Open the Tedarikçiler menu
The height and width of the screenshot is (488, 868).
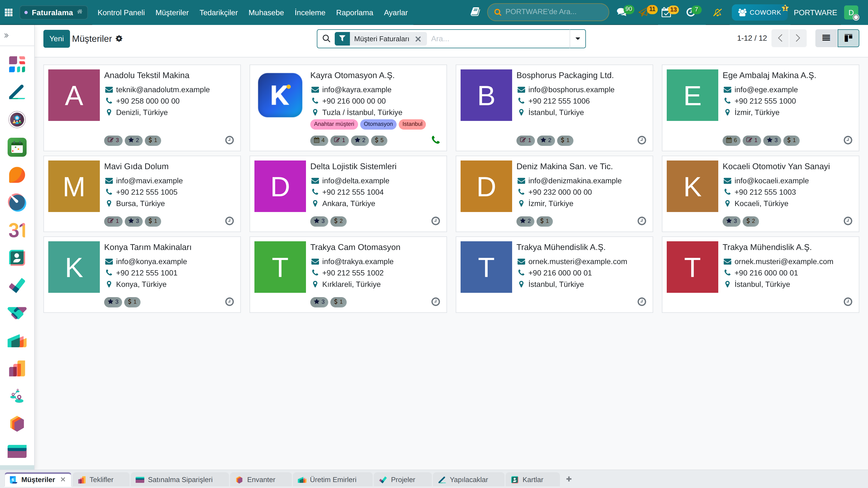click(x=218, y=12)
